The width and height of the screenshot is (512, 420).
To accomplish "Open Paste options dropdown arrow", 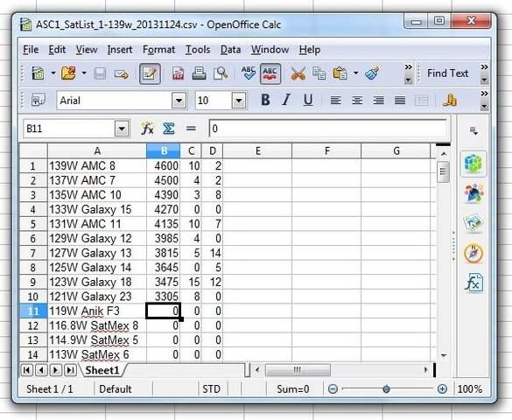I will point(355,73).
